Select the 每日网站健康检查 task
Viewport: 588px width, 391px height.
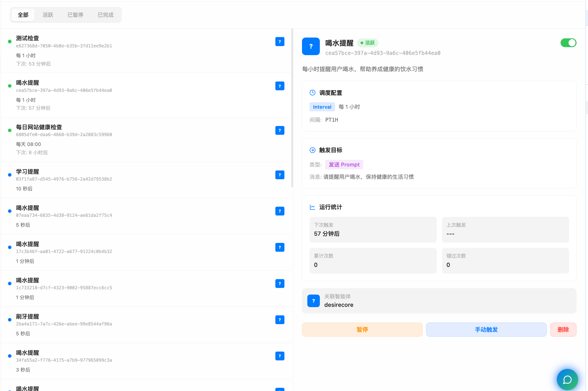107,139
